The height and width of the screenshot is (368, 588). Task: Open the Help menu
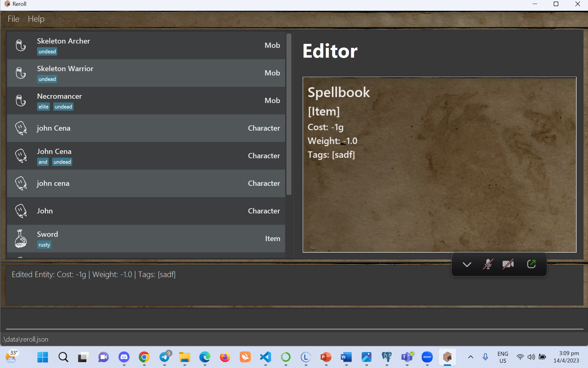coord(36,19)
